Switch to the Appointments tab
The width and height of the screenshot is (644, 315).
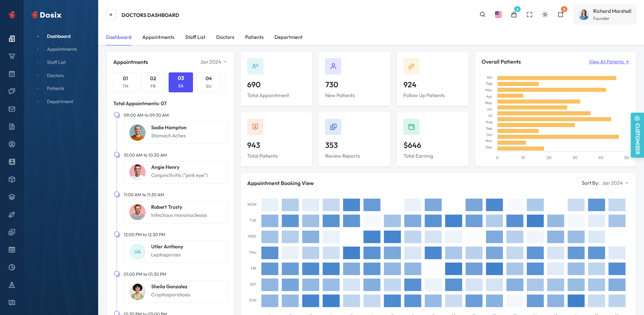coord(158,37)
